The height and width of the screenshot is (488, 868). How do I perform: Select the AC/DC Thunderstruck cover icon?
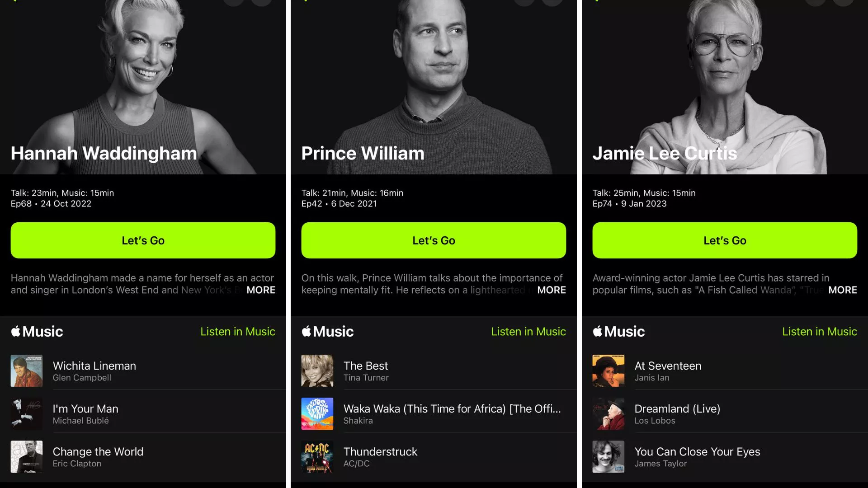point(317,456)
